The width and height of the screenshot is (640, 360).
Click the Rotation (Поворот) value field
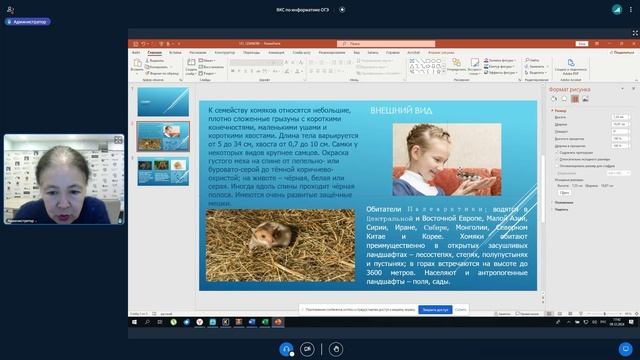[x=620, y=131]
